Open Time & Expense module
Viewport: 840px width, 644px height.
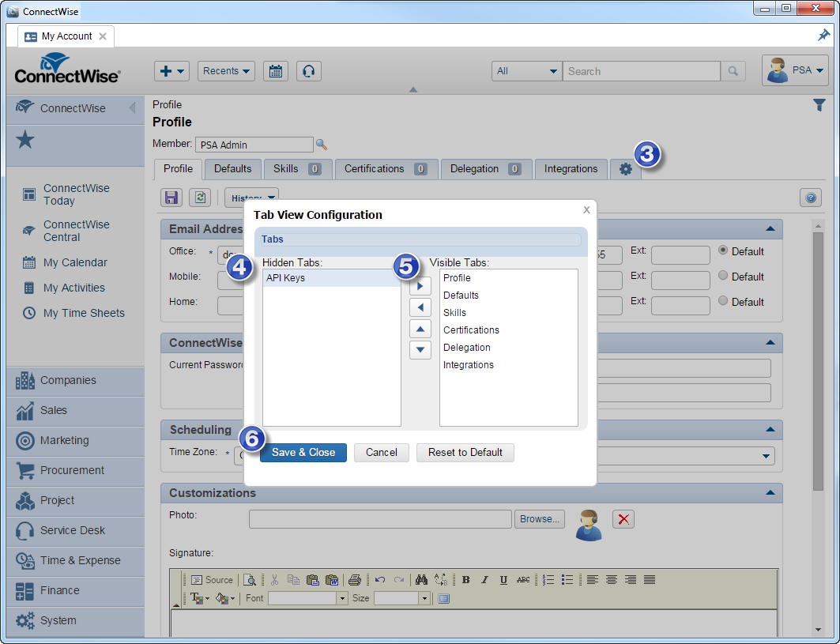(76, 560)
